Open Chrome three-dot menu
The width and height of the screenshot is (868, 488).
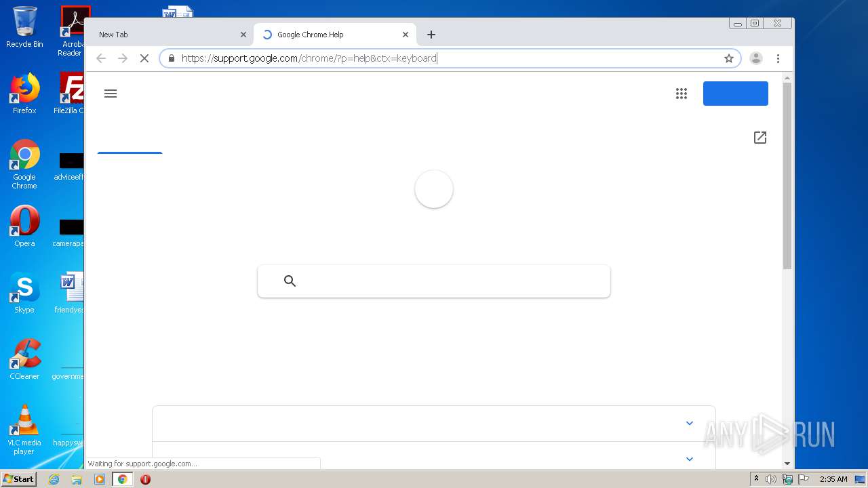[x=778, y=58]
